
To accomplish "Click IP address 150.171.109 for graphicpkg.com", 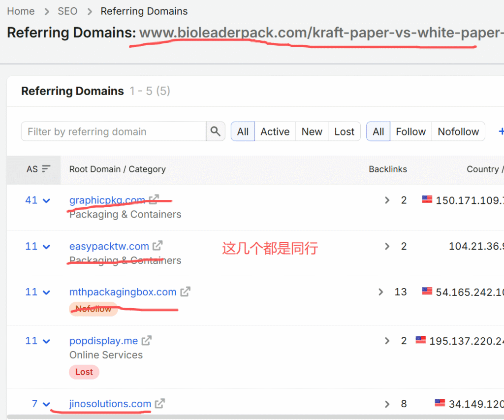I will click(x=470, y=200).
